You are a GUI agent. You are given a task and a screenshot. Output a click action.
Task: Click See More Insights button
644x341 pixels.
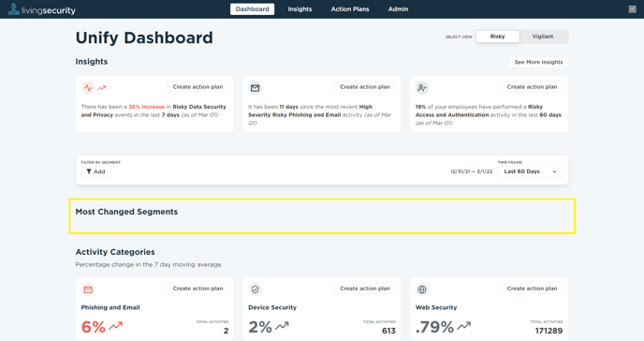tap(538, 62)
